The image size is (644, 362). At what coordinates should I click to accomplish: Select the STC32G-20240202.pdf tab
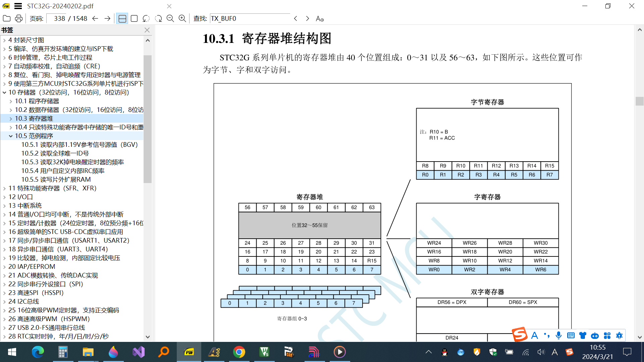60,6
